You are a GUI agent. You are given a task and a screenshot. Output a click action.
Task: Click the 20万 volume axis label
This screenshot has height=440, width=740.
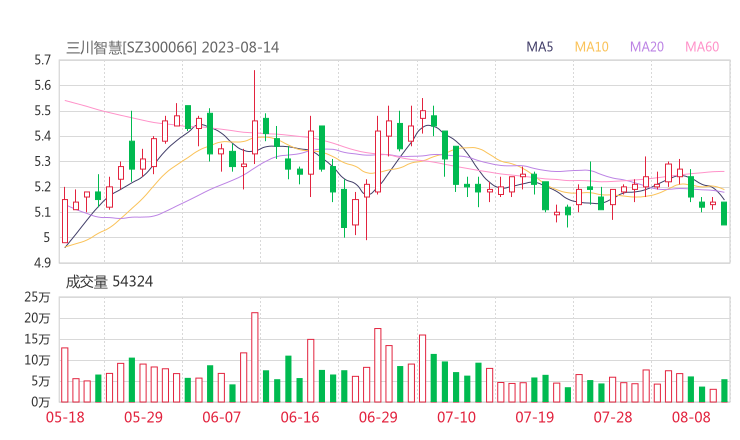click(37, 318)
